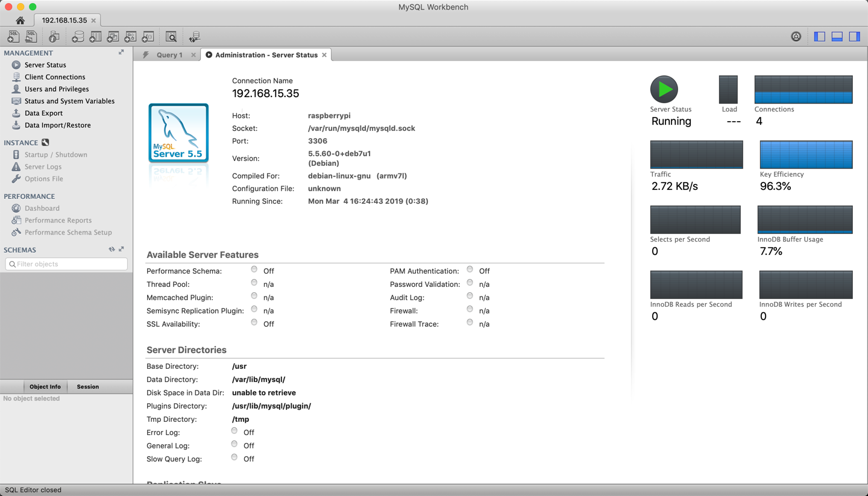The height and width of the screenshot is (496, 868).
Task: Click the create new schema icon
Action: [78, 37]
